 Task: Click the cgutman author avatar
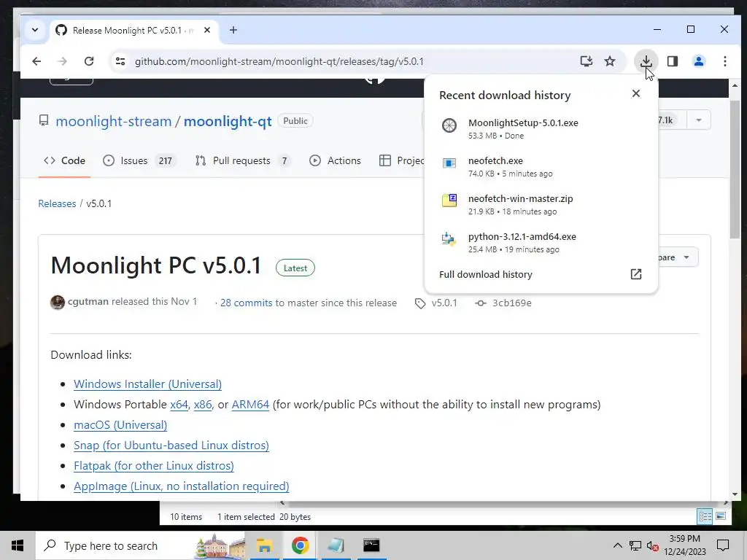coord(58,303)
